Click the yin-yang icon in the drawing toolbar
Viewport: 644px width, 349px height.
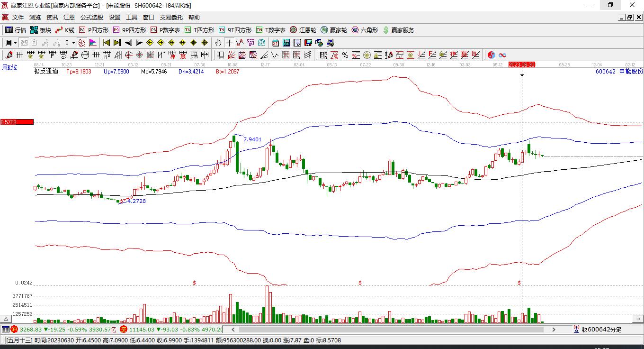pyautogui.click(x=492, y=55)
